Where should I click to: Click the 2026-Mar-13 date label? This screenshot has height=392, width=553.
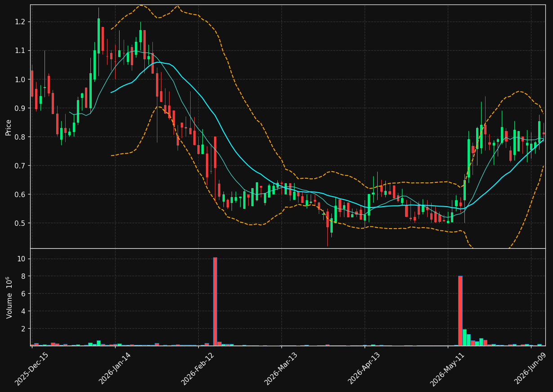tap(281, 369)
